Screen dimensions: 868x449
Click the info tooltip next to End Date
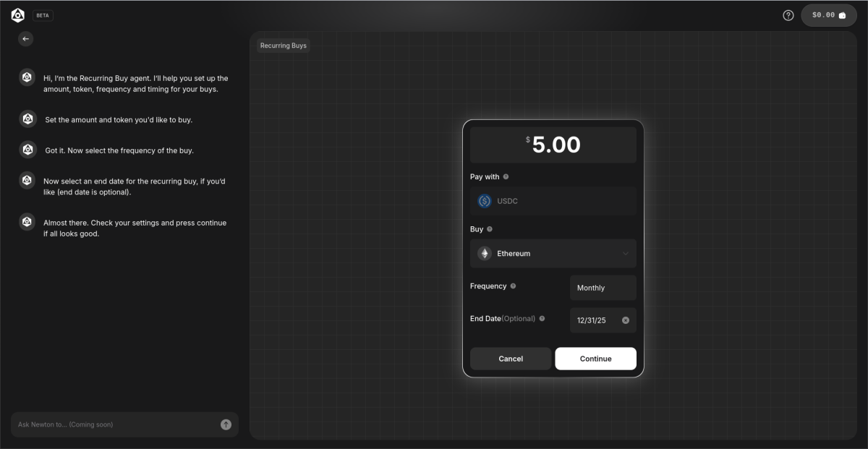tap(541, 318)
